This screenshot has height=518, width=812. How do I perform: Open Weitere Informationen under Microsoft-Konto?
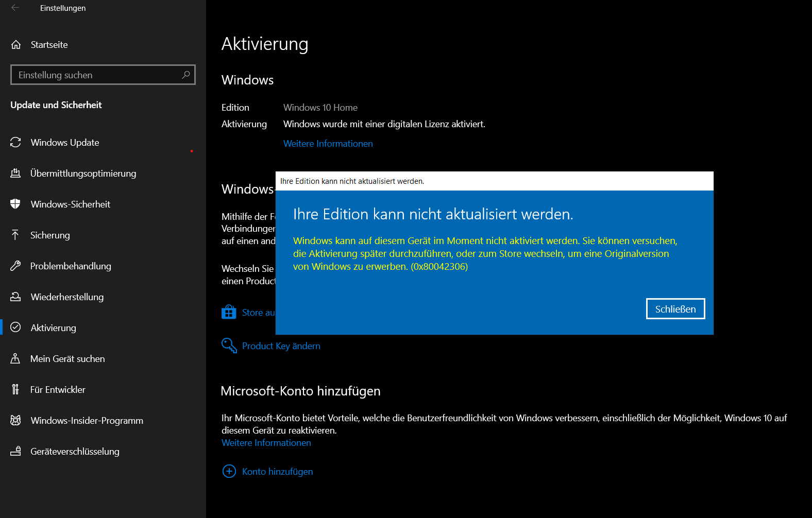coord(266,443)
